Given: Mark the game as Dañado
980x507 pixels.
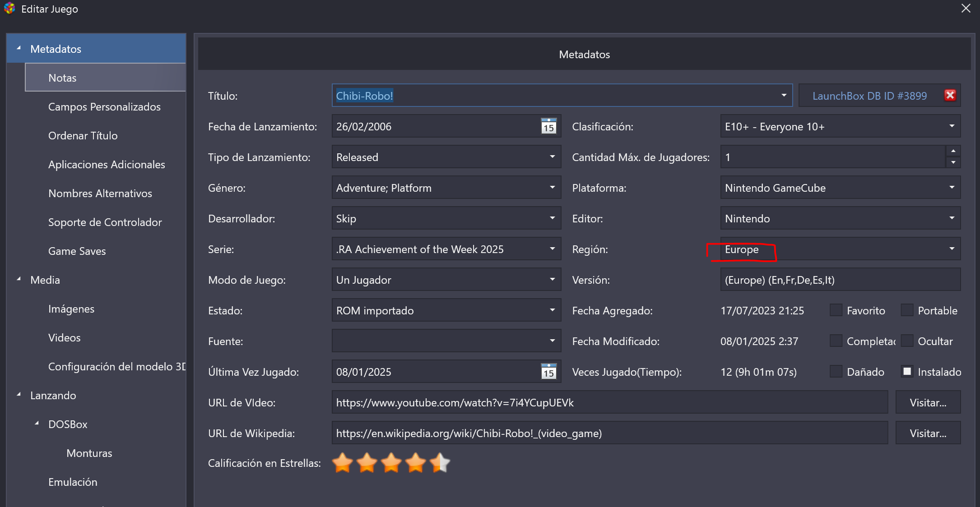Looking at the screenshot, I should (836, 372).
